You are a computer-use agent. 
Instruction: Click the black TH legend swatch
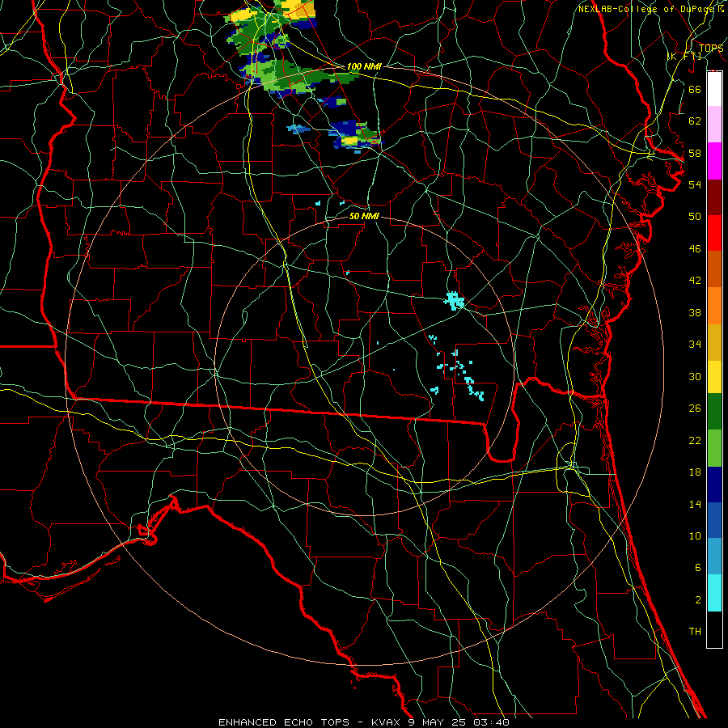714,629
